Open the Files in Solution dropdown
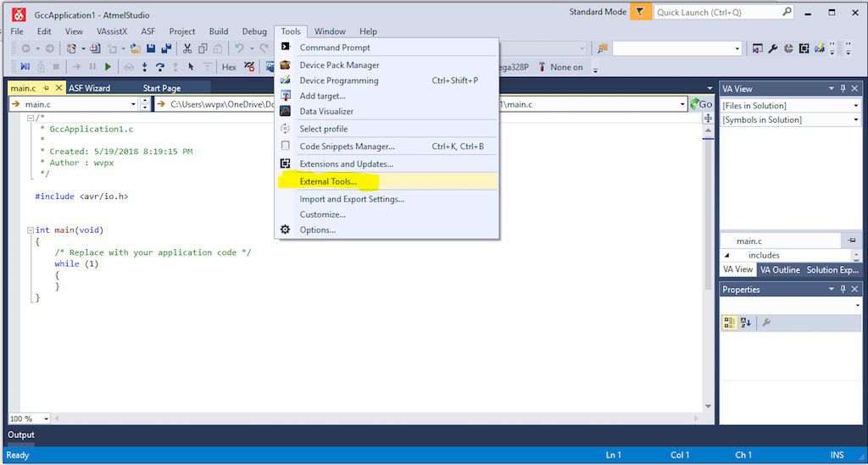 (855, 106)
